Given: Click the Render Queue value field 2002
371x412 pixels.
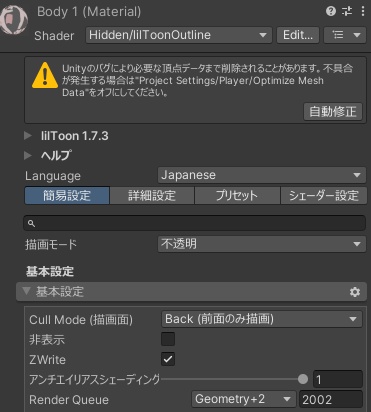Looking at the screenshot, I should coord(331,399).
